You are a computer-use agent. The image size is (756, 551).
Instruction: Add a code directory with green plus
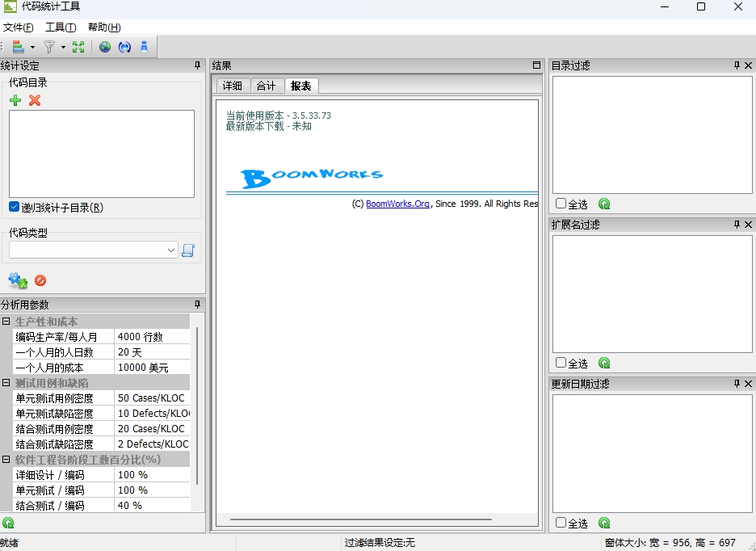[15, 100]
